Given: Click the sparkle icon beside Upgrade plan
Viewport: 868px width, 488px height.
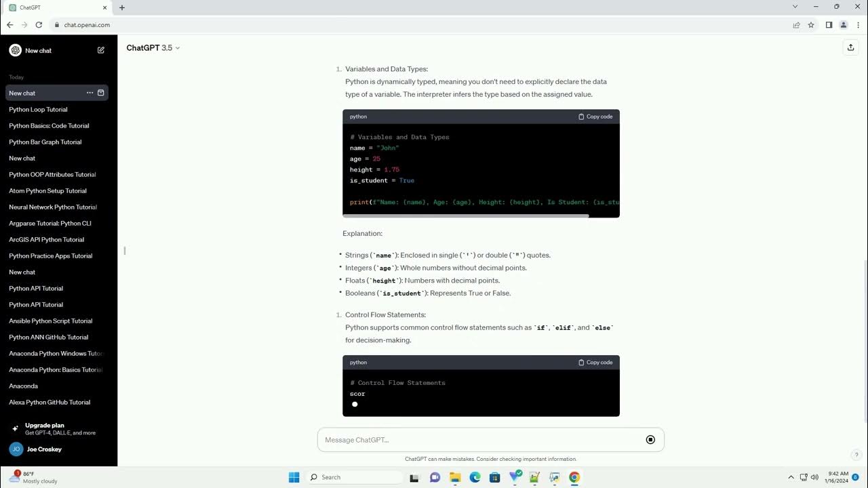Looking at the screenshot, I should 15,429.
